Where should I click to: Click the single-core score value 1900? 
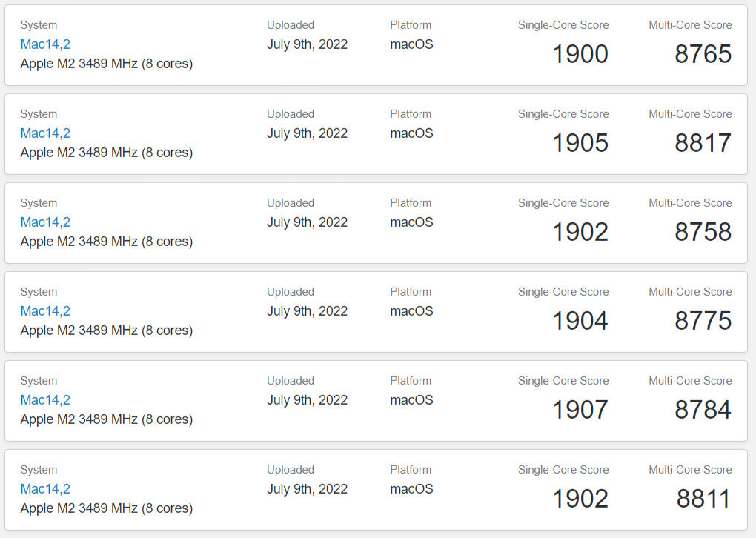[580, 54]
